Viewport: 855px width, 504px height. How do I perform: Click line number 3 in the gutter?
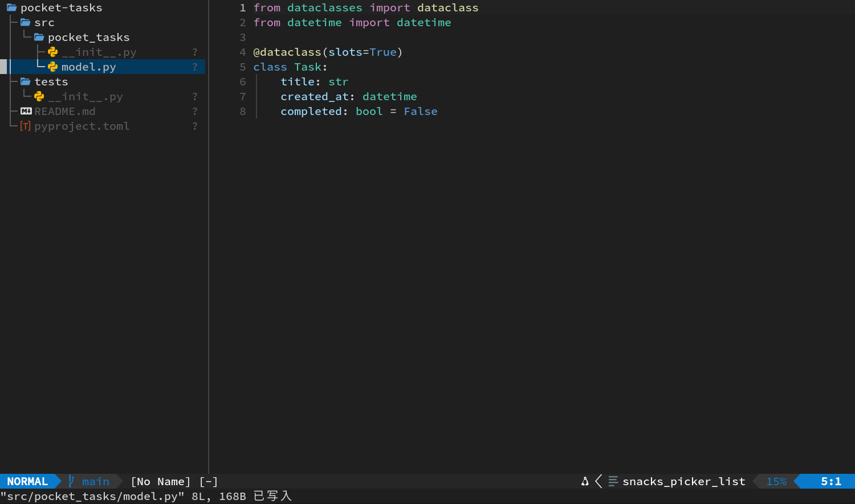(243, 38)
